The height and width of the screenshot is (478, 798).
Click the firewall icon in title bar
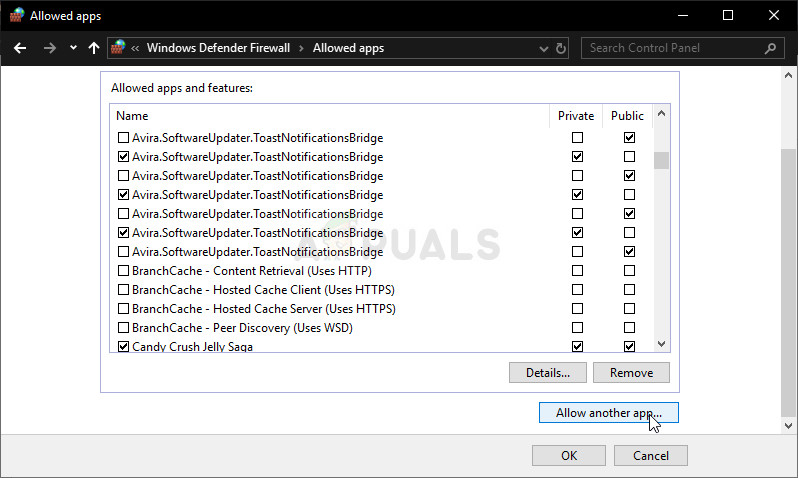[16, 15]
